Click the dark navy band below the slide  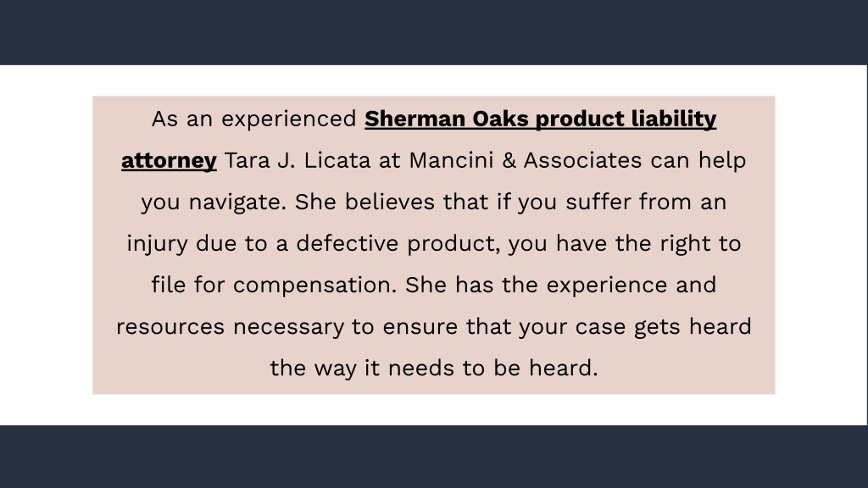434,457
